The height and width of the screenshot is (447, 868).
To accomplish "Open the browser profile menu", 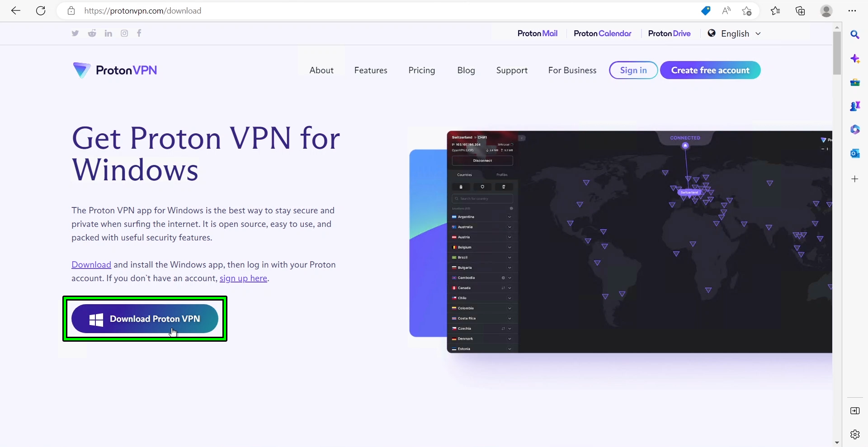I will [826, 11].
